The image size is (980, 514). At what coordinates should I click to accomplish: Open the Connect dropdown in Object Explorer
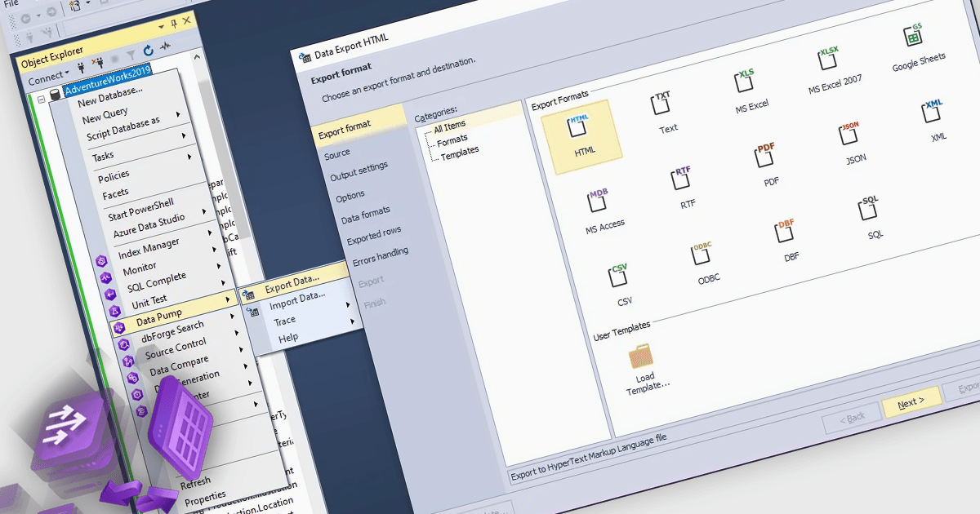(47, 78)
